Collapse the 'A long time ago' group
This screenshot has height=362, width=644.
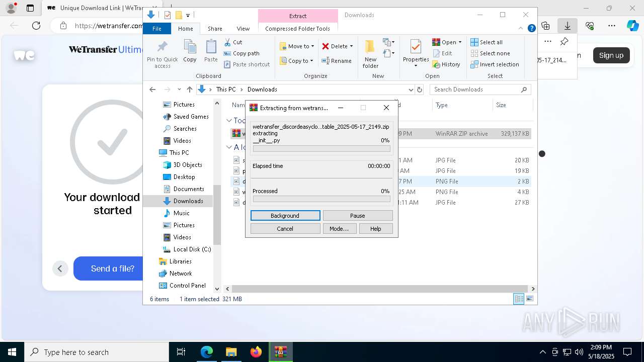(229, 147)
